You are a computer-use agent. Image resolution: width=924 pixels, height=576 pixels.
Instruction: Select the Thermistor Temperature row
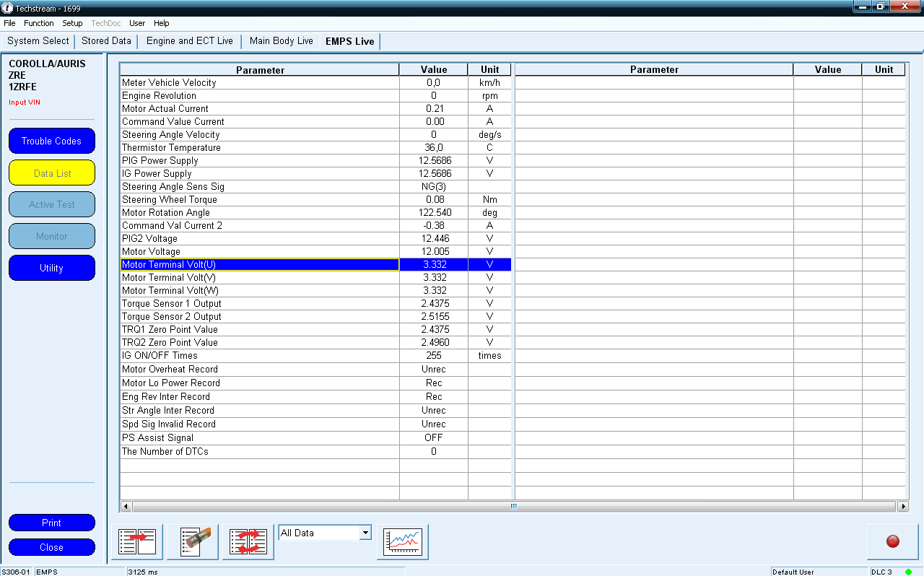pos(315,147)
